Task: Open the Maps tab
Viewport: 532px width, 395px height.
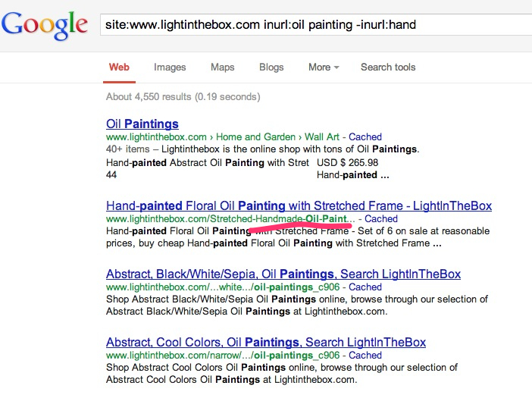Action: coord(222,67)
